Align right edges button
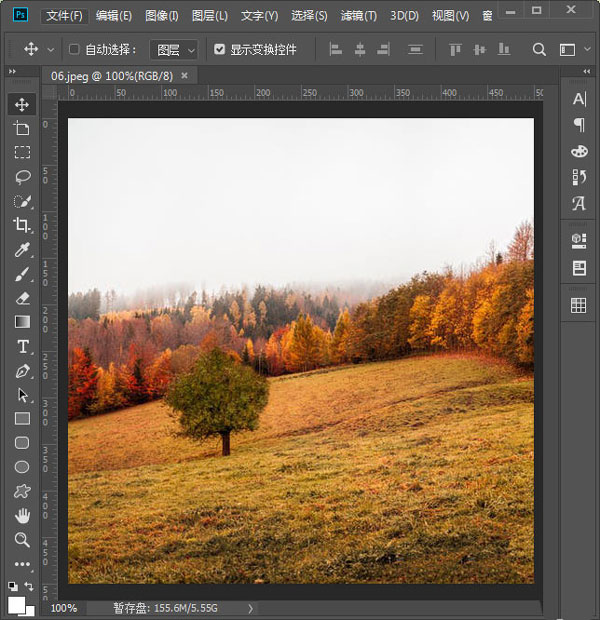Screen dimensions: 600x620 pyautogui.click(x=384, y=49)
